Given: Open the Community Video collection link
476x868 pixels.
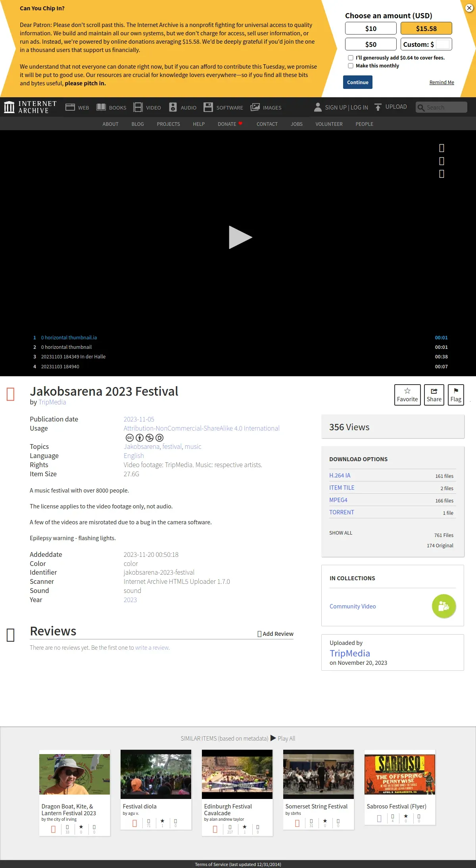Looking at the screenshot, I should (x=353, y=606).
